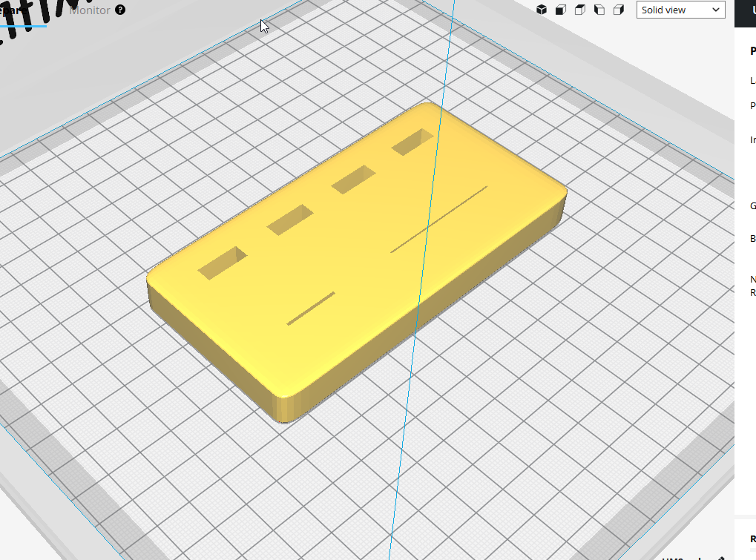Switch to the Prepare tab
This screenshot has width=756, height=560.
14,10
